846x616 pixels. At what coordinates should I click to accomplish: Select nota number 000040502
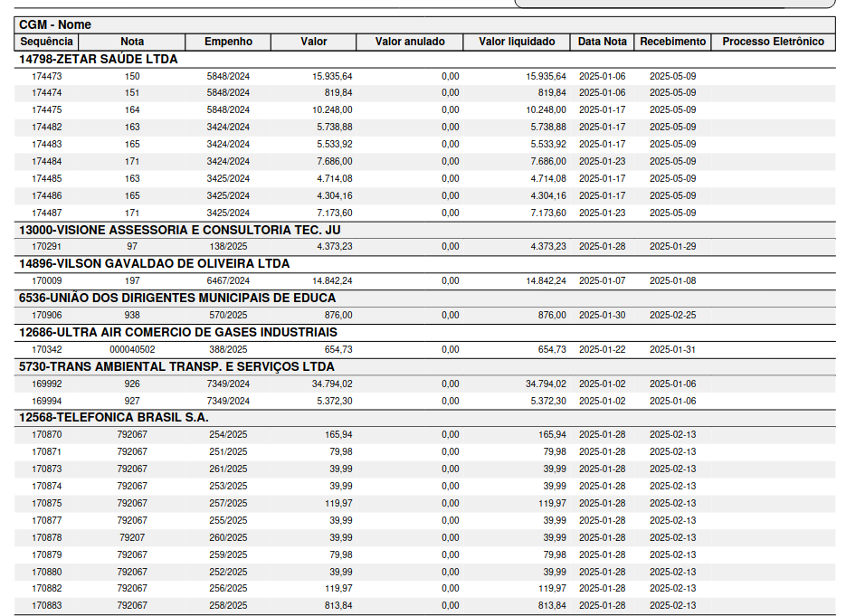[132, 349]
